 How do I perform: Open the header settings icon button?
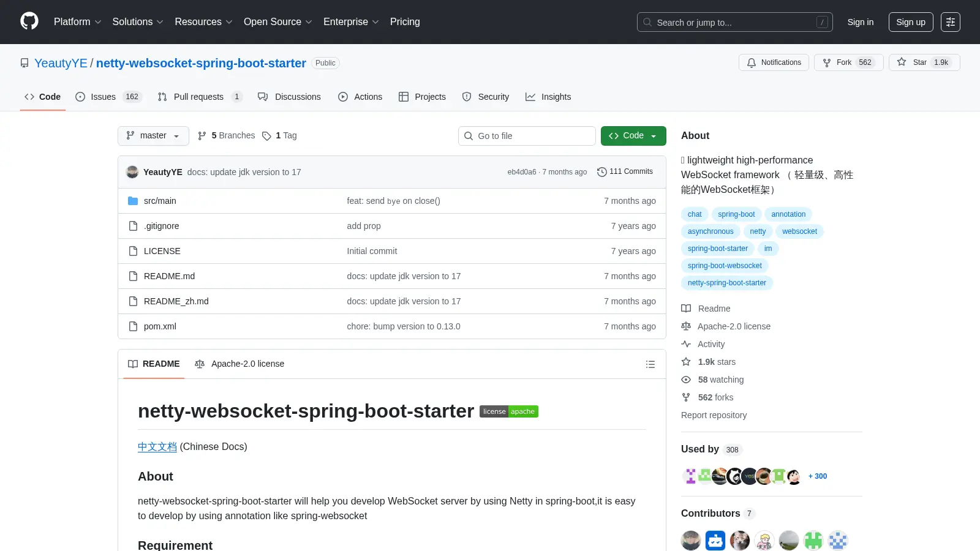951,22
